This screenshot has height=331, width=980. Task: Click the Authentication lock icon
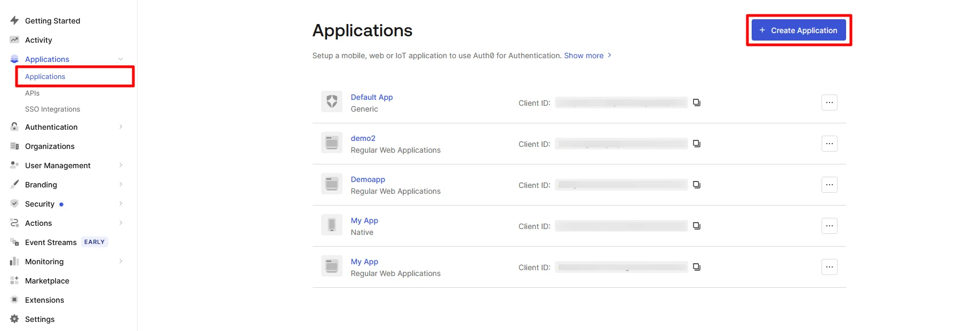click(14, 127)
